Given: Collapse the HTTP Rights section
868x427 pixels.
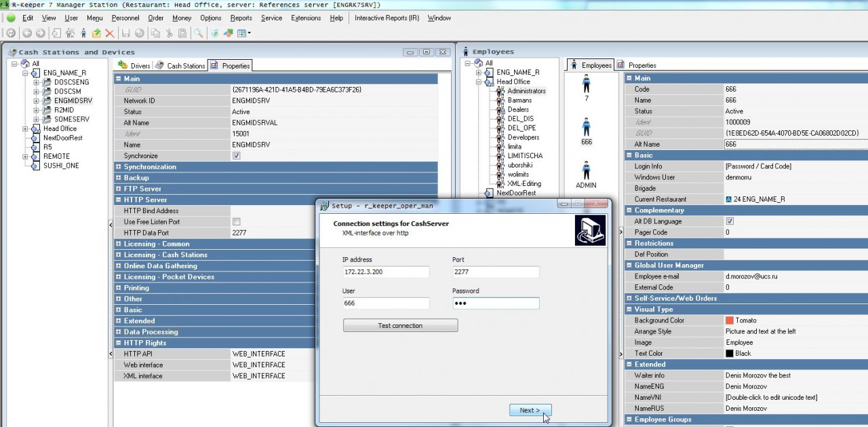Looking at the screenshot, I should [x=119, y=343].
